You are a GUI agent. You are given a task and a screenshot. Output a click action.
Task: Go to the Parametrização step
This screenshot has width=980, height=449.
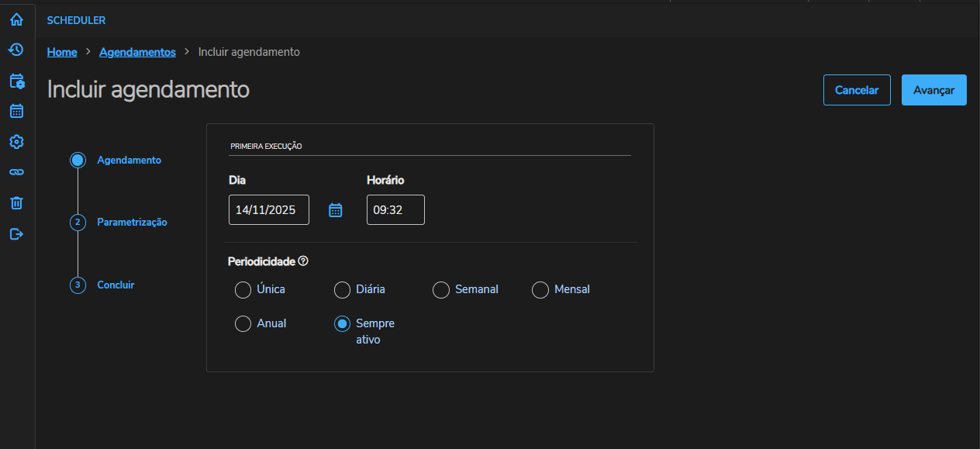pos(132,223)
